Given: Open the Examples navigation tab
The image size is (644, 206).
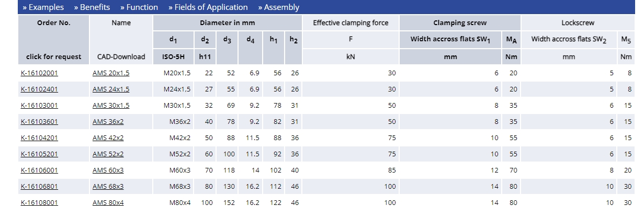Looking at the screenshot, I should [43, 7].
